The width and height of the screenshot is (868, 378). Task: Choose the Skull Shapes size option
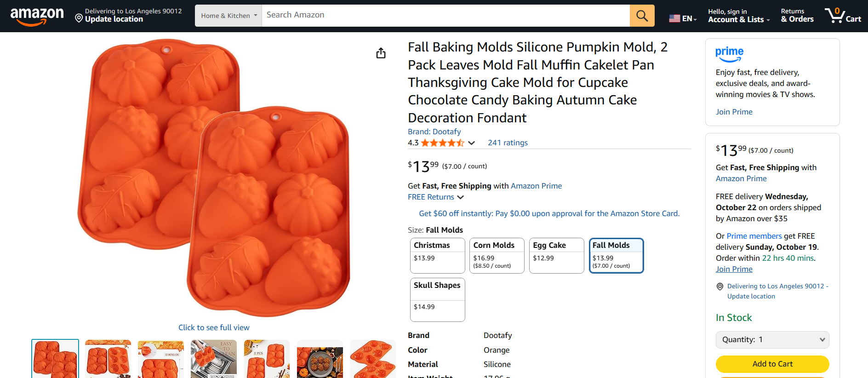pos(437,299)
